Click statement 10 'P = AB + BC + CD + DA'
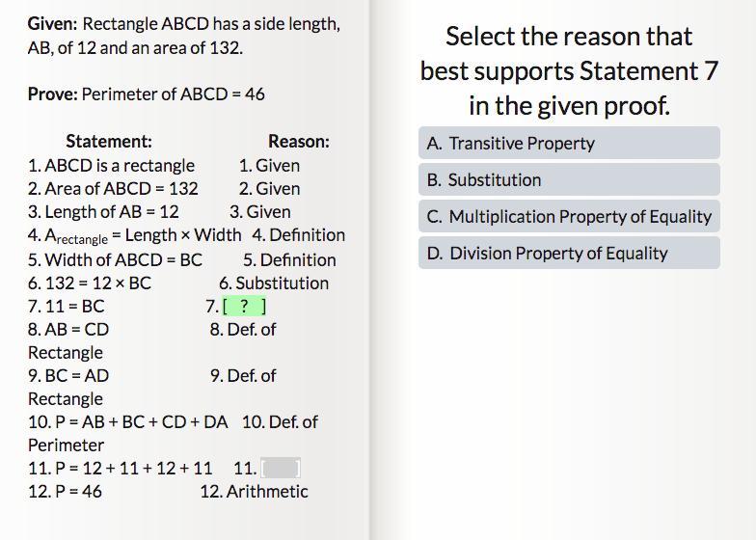The image size is (756, 540). (x=128, y=422)
